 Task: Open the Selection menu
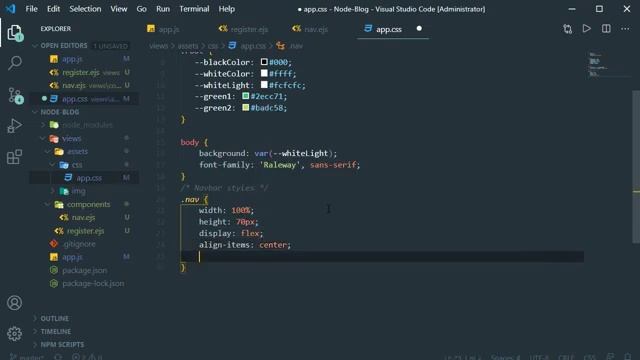[85, 9]
